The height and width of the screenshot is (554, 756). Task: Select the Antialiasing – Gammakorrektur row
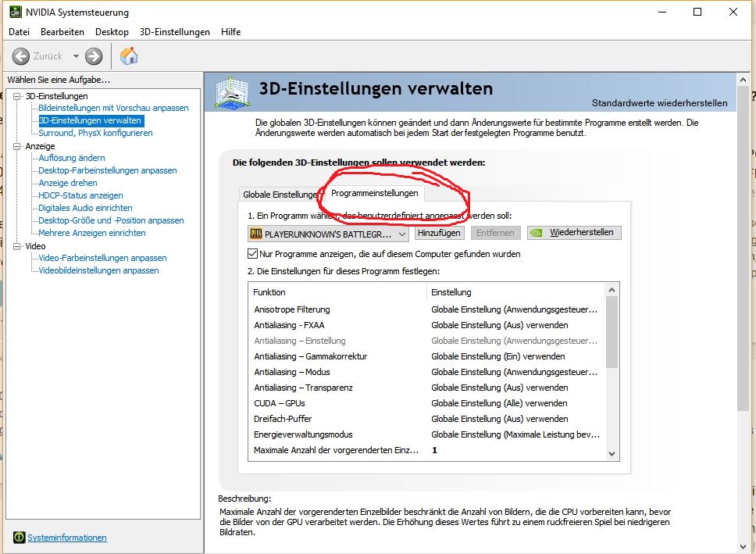(x=426, y=356)
